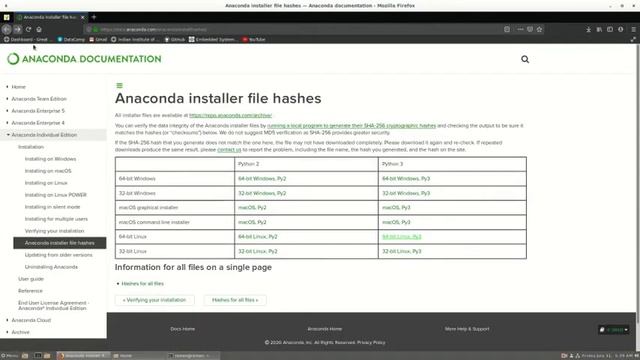Screen dimensions: 640x360
Task: Open End User License Agreement page
Action: pos(53,305)
